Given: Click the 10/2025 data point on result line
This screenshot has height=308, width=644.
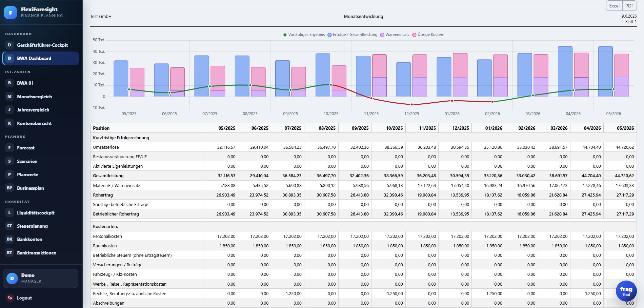Looking at the screenshot, I should click(331, 85).
